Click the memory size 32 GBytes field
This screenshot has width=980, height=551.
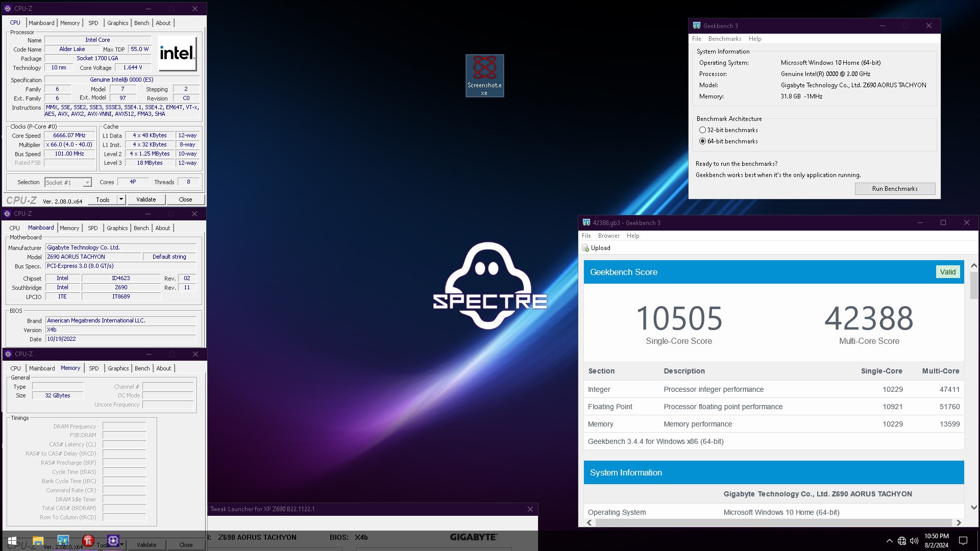[x=58, y=396]
